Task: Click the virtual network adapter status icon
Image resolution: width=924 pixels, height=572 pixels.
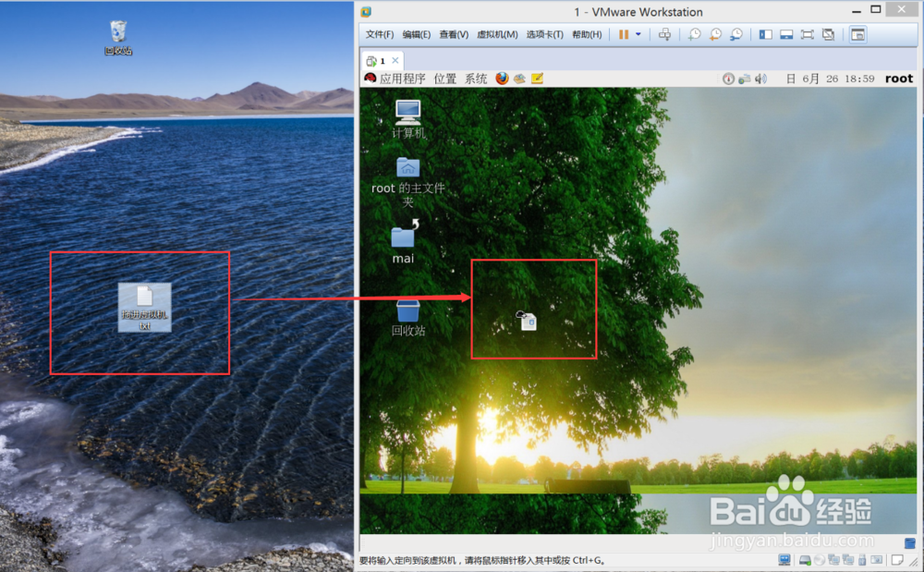Action: click(x=833, y=559)
